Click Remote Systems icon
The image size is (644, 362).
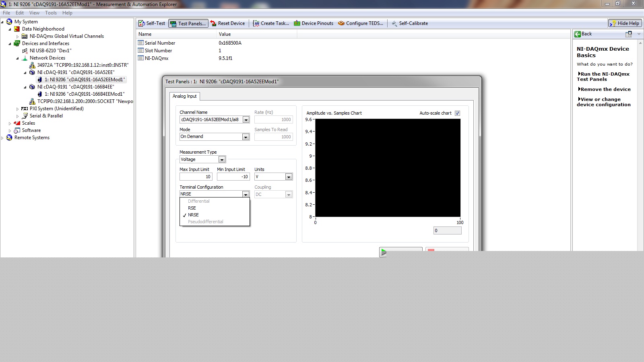pyautogui.click(x=9, y=138)
